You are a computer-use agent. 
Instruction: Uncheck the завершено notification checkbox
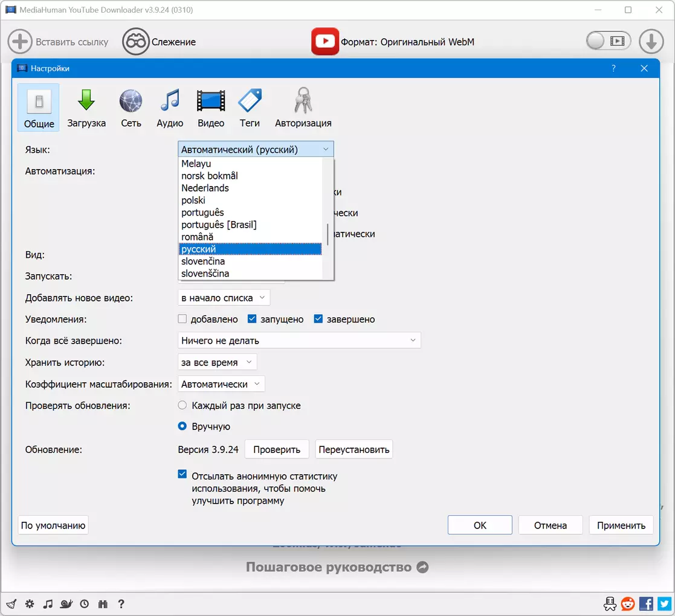tap(318, 319)
